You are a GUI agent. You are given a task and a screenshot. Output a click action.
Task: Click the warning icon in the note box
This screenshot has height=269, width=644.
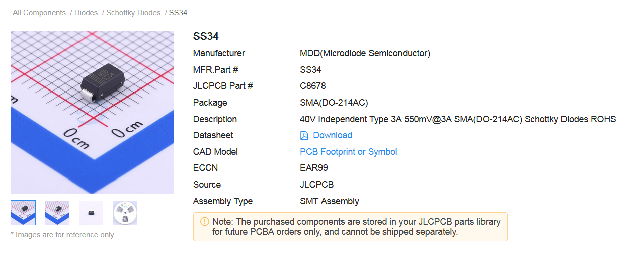204,222
